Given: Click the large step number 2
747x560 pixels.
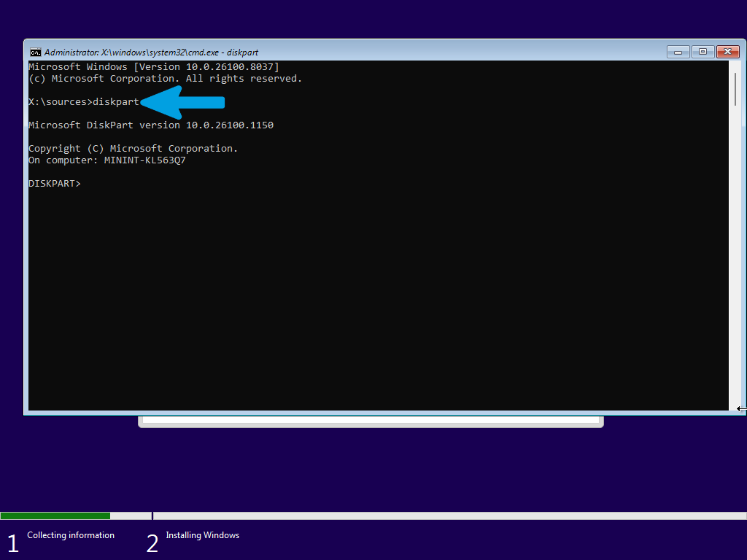Looking at the screenshot, I should [152, 543].
